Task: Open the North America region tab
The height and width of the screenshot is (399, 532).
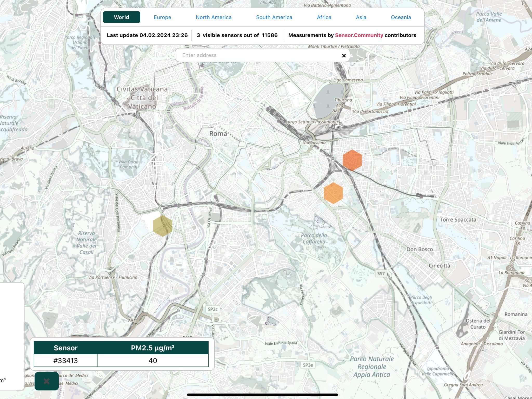Action: pyautogui.click(x=214, y=17)
